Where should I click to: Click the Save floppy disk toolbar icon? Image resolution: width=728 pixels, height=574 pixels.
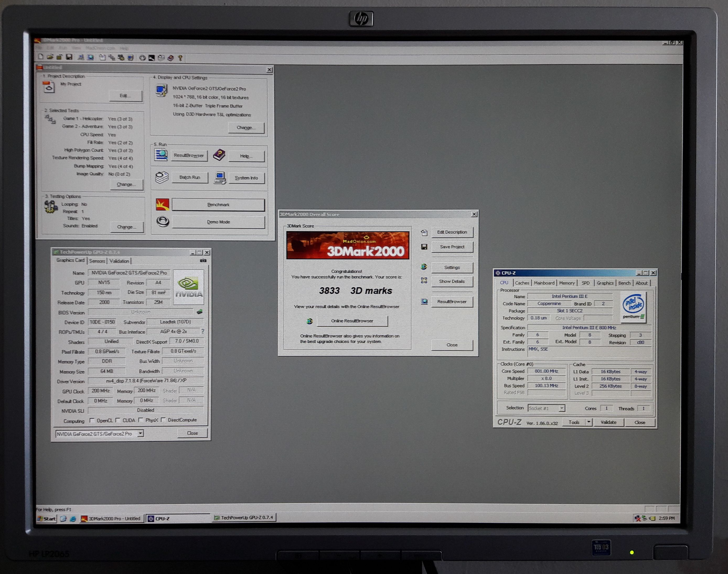click(x=69, y=57)
